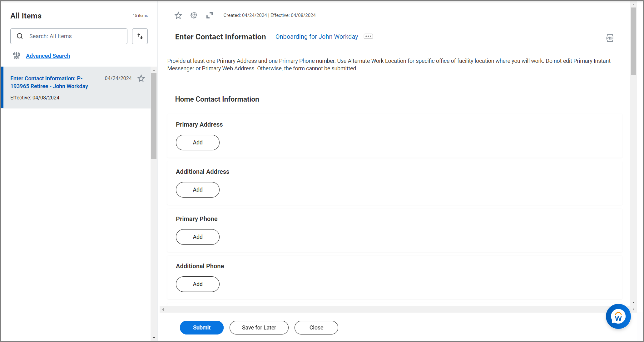The image size is (644, 342).
Task: Click the 'All Items' heading
Action: click(26, 16)
